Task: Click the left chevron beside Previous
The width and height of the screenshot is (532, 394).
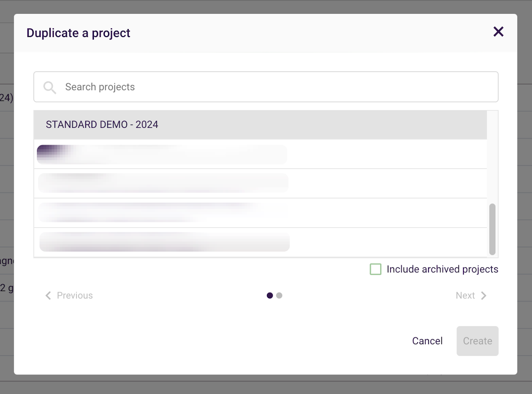Action: (48, 296)
